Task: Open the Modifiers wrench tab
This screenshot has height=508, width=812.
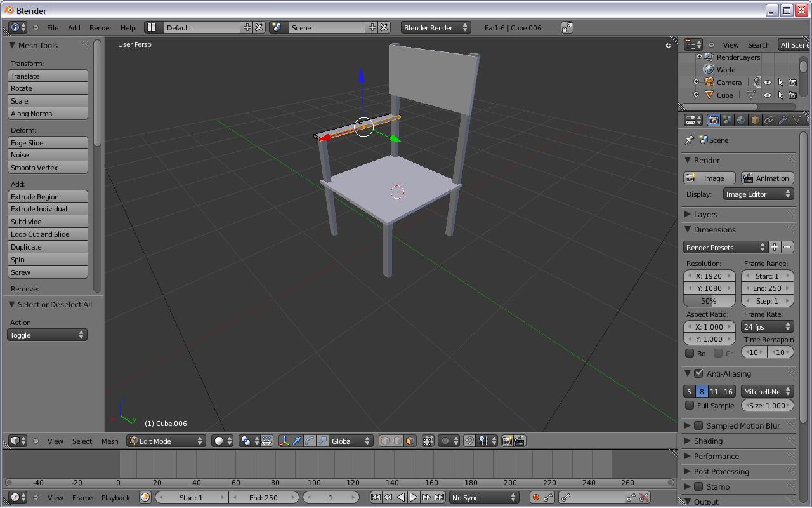Action: tap(783, 120)
